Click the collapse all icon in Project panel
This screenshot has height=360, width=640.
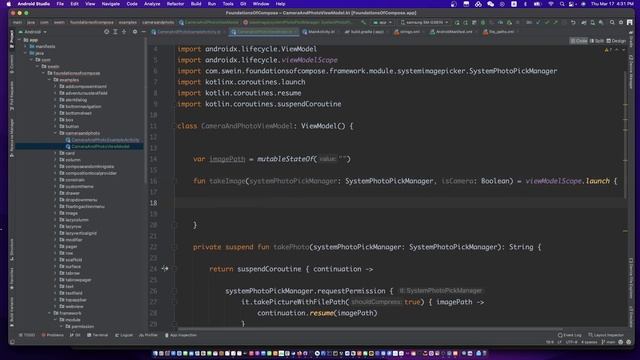pyautogui.click(x=124, y=32)
